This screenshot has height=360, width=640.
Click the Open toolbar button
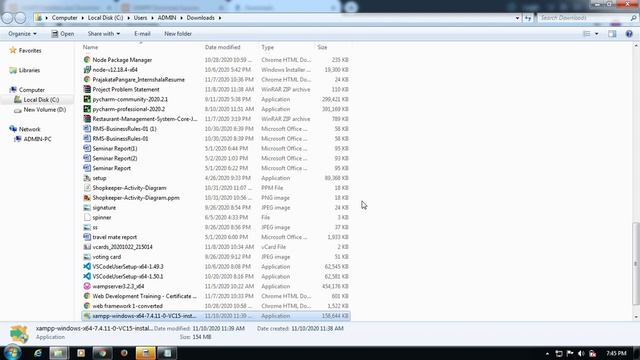pos(62,34)
